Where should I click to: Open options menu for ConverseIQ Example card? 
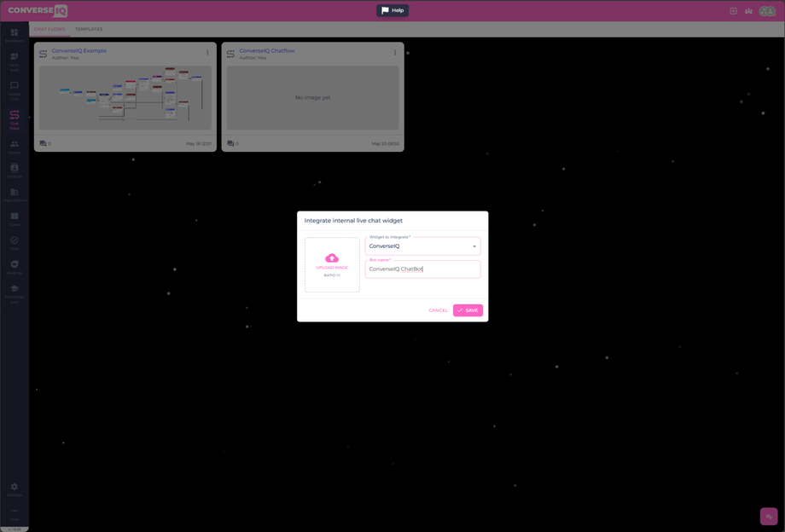[x=207, y=53]
